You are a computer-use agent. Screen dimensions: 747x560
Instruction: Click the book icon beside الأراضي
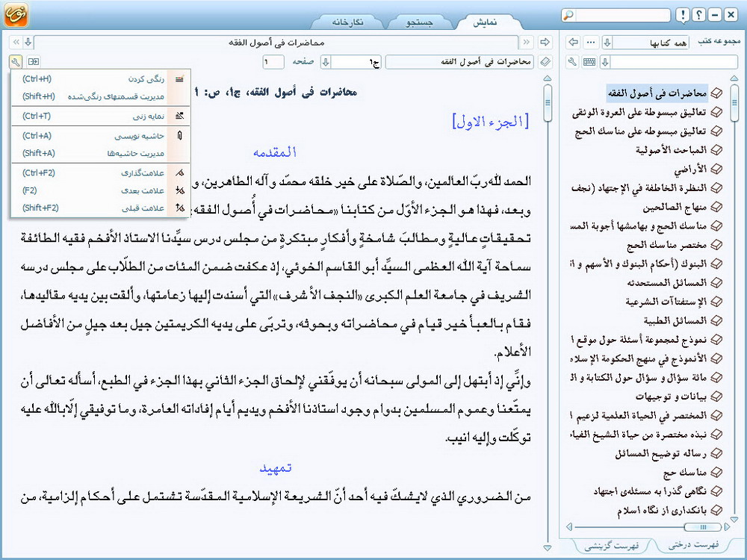pos(716,169)
